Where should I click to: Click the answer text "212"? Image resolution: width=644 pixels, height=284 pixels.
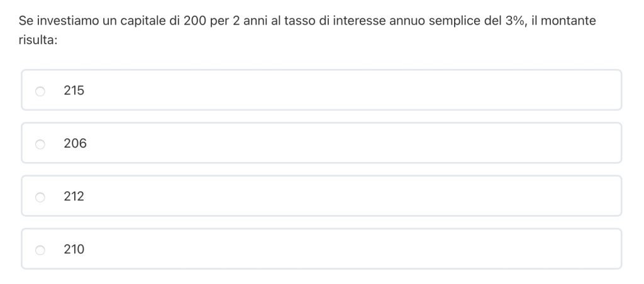point(74,196)
